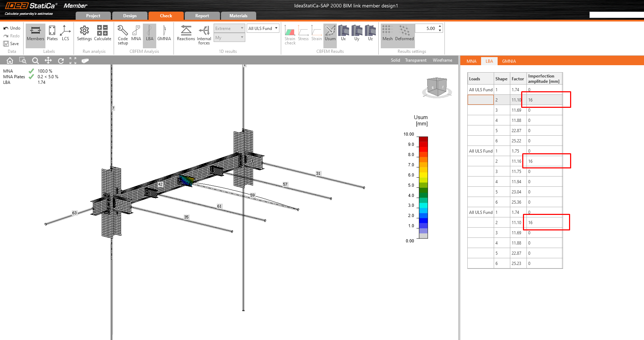Run analysis with the Calculate icon
Image resolution: width=644 pixels, height=340 pixels.
[102, 33]
